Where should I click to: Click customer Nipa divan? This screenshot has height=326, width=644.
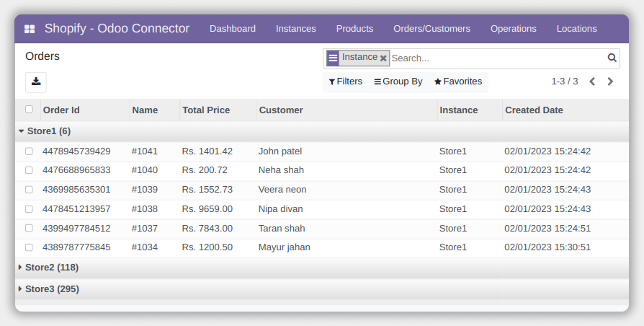pyautogui.click(x=280, y=209)
